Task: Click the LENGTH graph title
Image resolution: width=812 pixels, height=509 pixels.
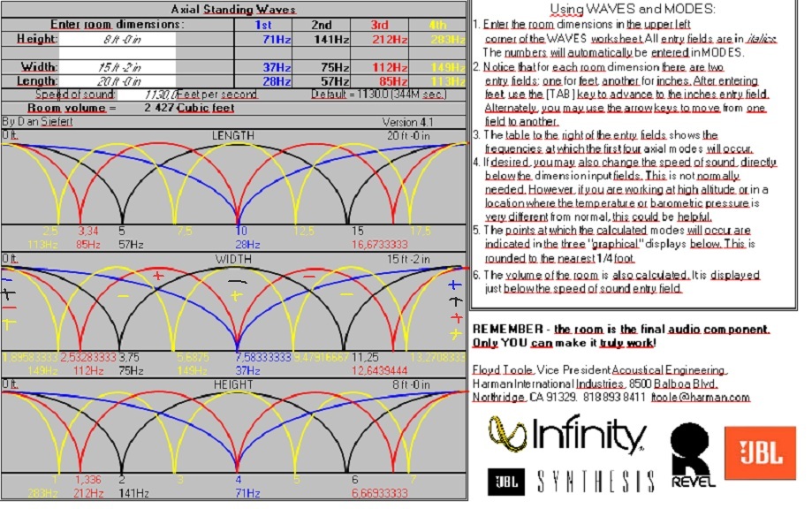Action: pos(233,135)
